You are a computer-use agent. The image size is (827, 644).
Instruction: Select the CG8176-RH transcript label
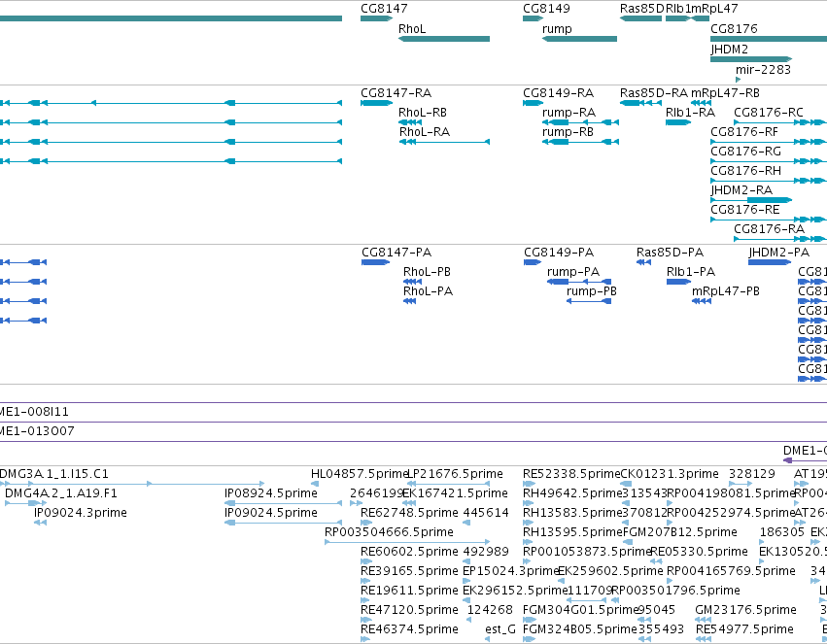click(745, 171)
